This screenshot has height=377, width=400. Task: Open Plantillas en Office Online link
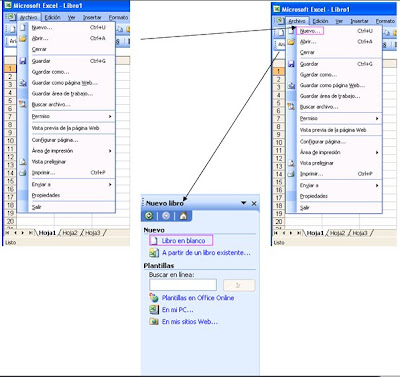tap(198, 298)
